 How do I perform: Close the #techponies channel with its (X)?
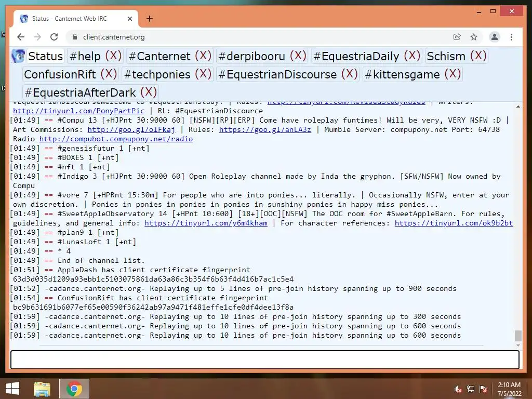pyautogui.click(x=203, y=74)
